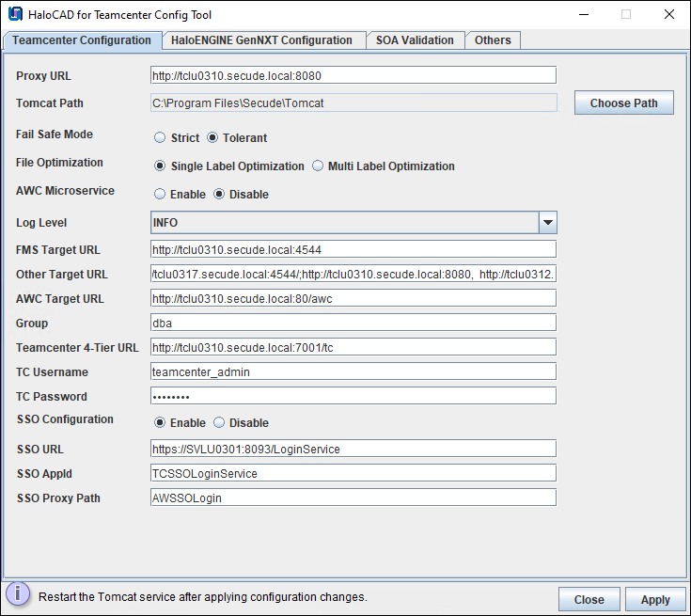Click into the Proxy URL field

(353, 75)
